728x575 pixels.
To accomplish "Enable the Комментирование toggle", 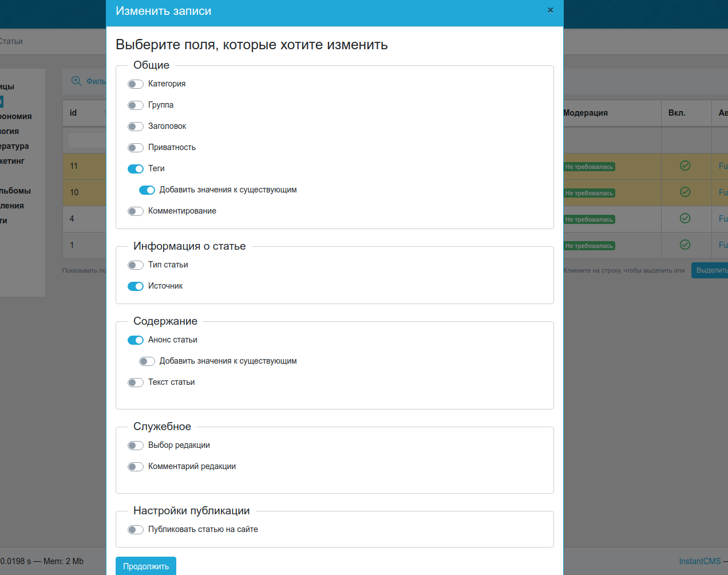I will (x=136, y=211).
